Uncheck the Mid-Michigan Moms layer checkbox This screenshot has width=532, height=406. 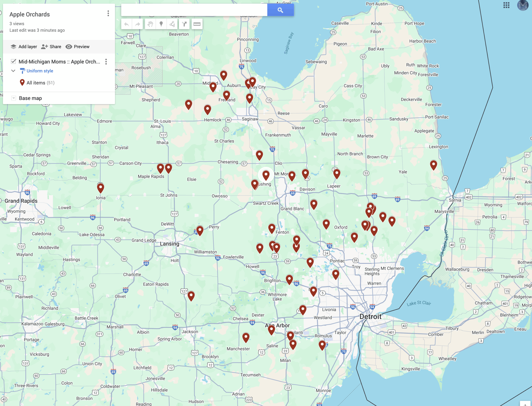[x=14, y=61]
